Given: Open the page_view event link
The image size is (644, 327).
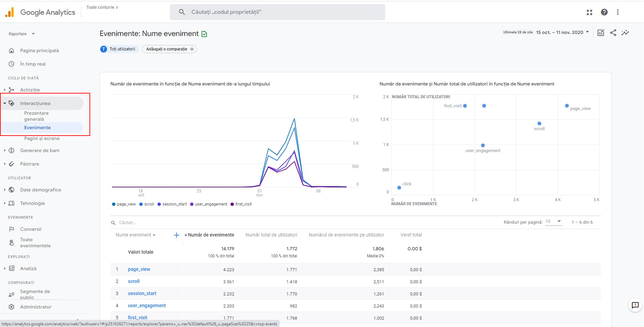Looking at the screenshot, I should point(139,269).
